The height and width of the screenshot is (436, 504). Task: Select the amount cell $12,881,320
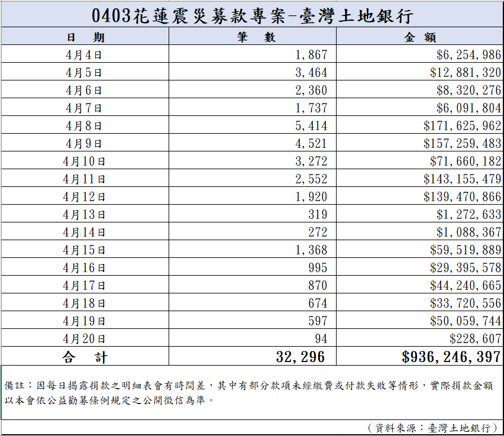(419, 72)
